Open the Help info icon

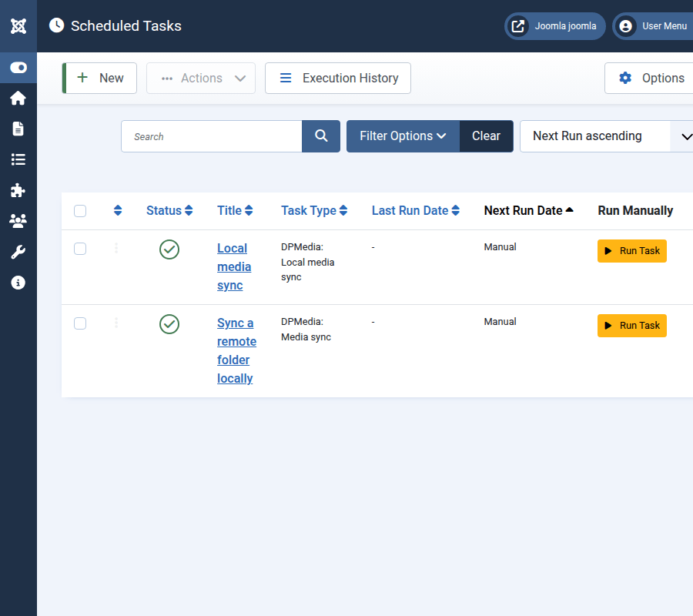[x=18, y=283]
